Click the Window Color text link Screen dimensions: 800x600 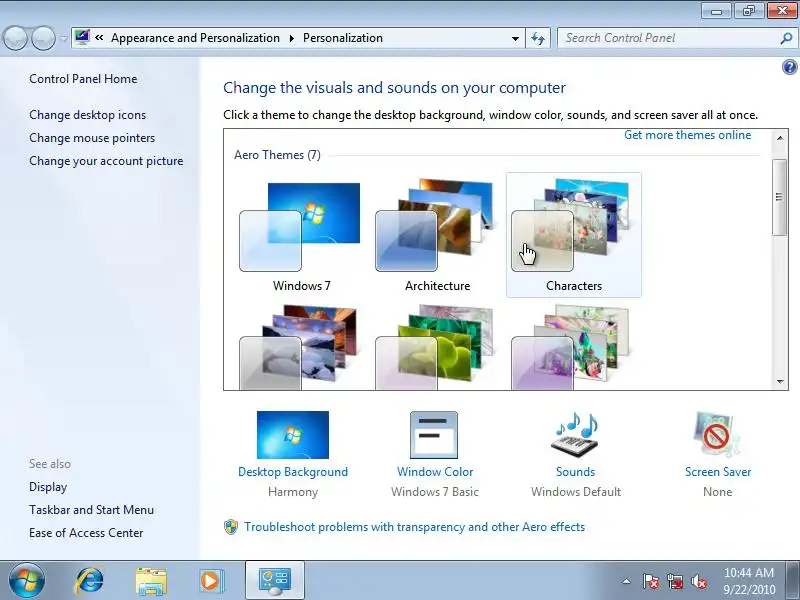pos(435,472)
